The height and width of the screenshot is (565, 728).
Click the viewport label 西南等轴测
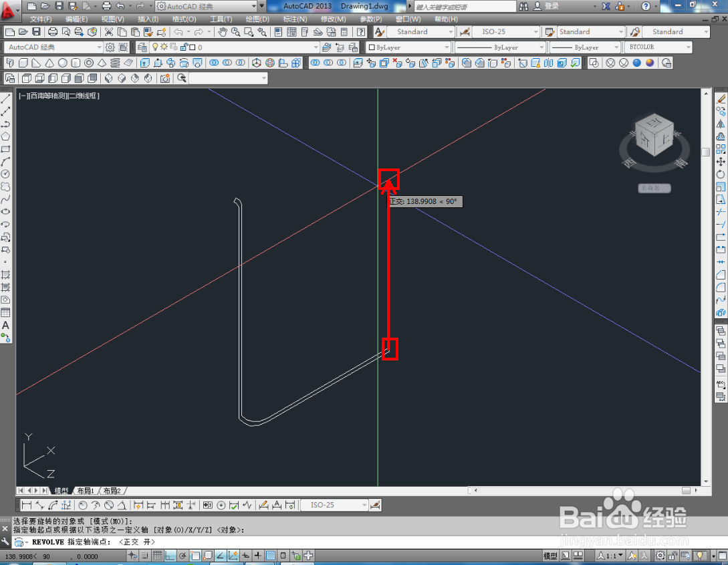[48, 96]
